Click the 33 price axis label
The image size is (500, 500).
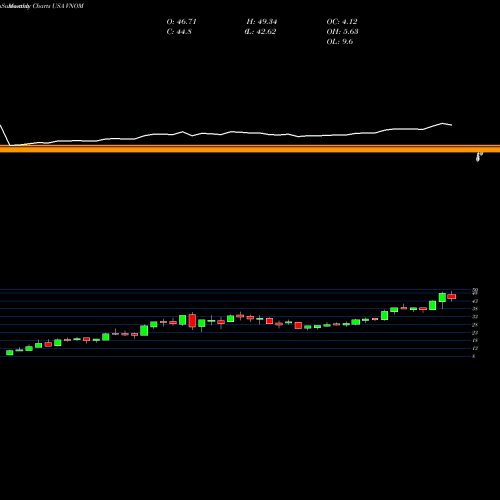pyautogui.click(x=475, y=317)
